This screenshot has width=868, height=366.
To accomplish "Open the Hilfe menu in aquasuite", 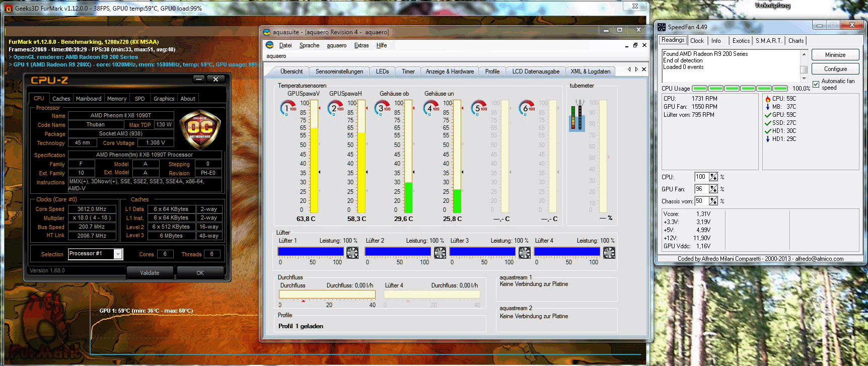I will [382, 45].
